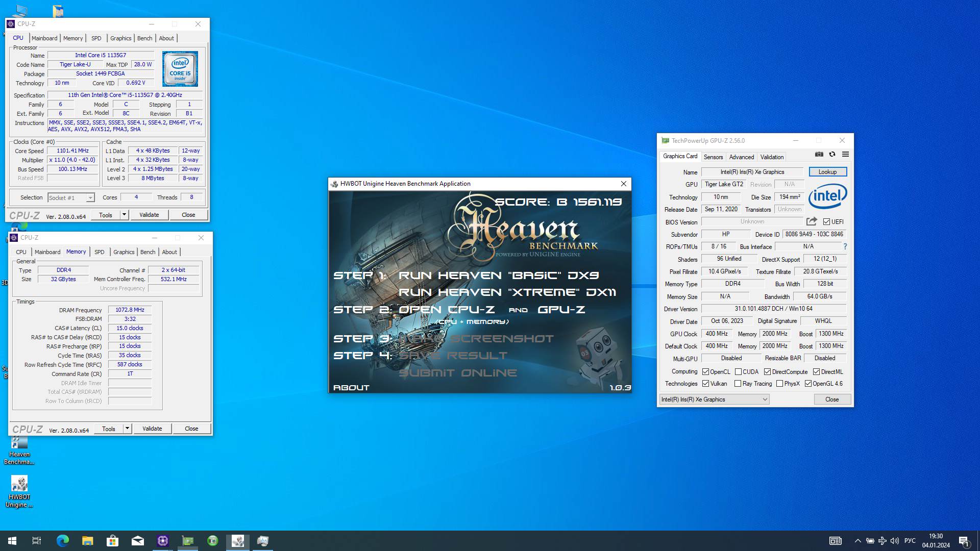Open File Explorer from taskbar

87,541
